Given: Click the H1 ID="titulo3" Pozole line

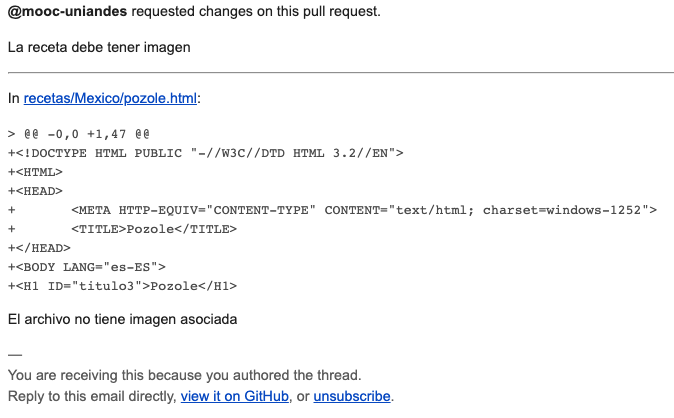Looking at the screenshot, I should tap(123, 286).
